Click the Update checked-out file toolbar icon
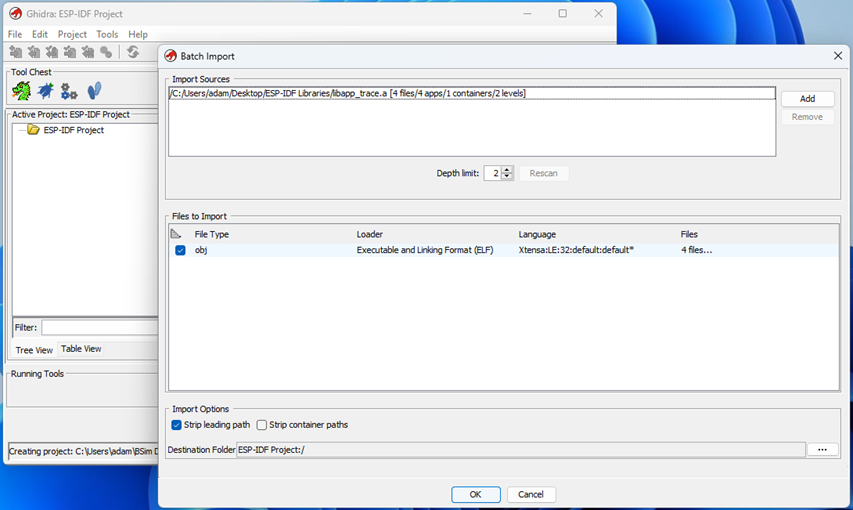Image resolution: width=853 pixels, height=510 pixels. pos(52,52)
